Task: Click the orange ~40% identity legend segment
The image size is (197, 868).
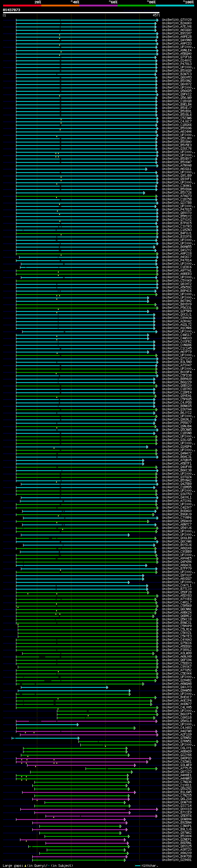Action: pyautogui.click(x=60, y=6)
